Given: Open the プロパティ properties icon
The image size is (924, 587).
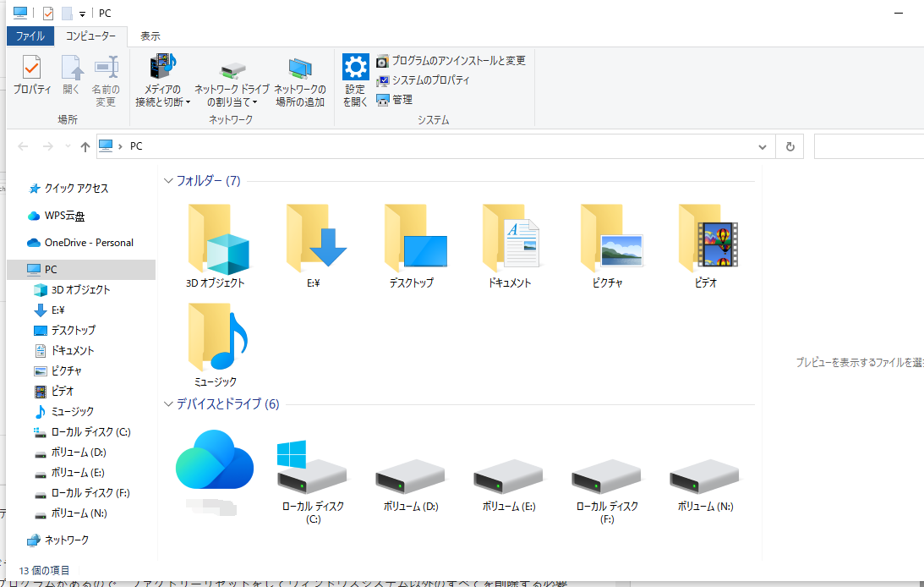Looking at the screenshot, I should click(31, 76).
